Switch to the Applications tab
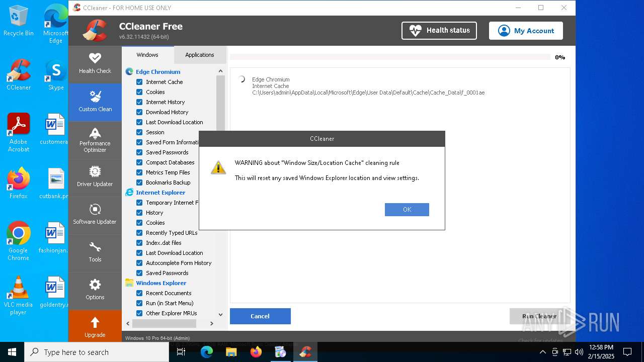Viewport: 644px width, 362px height. pyautogui.click(x=200, y=55)
